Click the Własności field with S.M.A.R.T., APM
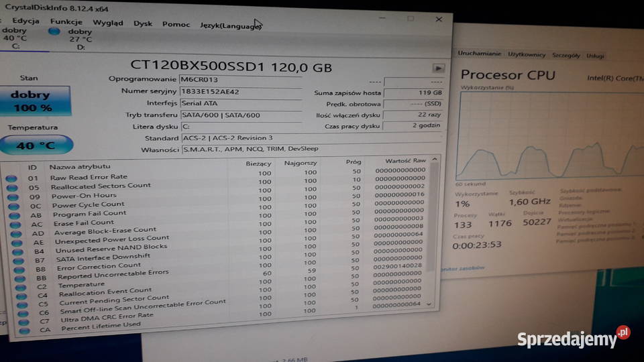 tap(313, 149)
